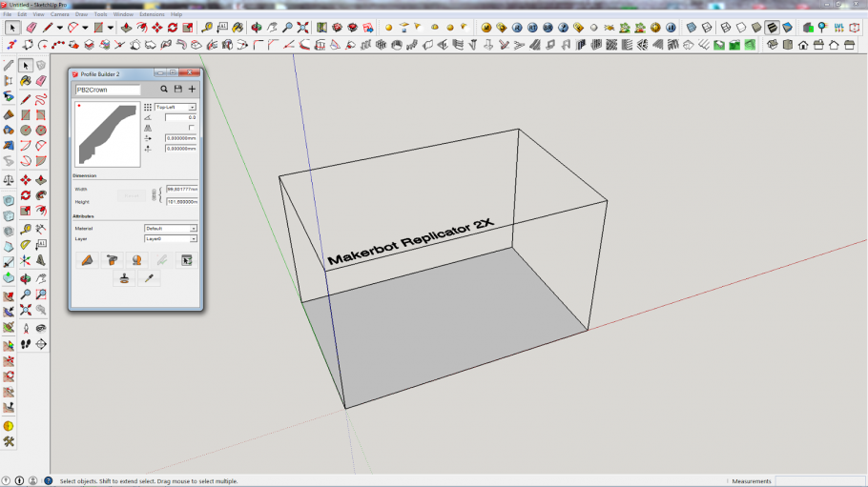Activate the Pan hand tool in top toolbar
Viewport: 868px width, 487px height.
272,28
